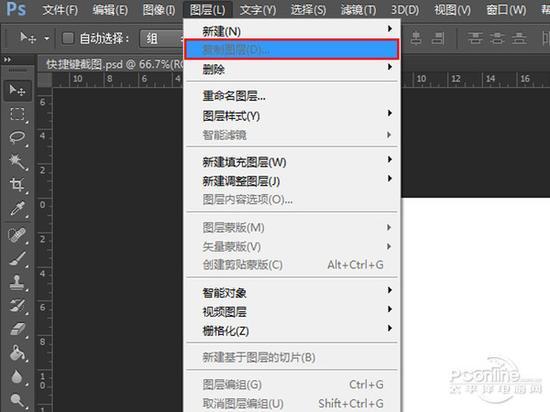Image resolution: width=550 pixels, height=412 pixels.
Task: Select the Paint Bucket tool
Action: pos(17,353)
